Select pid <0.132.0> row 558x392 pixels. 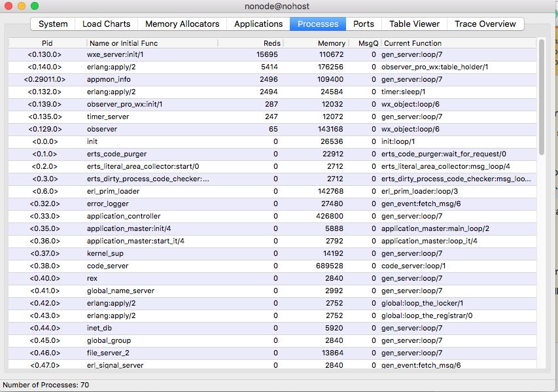pos(272,92)
